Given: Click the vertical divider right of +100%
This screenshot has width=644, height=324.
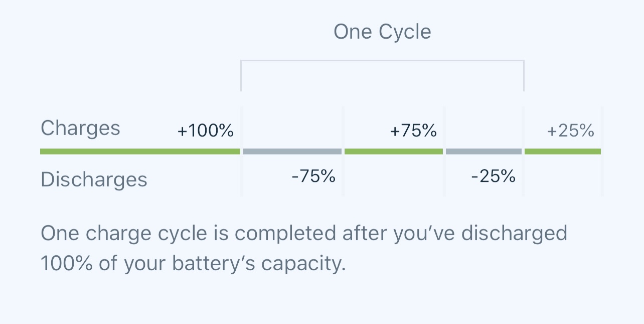Looking at the screenshot, I should [241, 151].
